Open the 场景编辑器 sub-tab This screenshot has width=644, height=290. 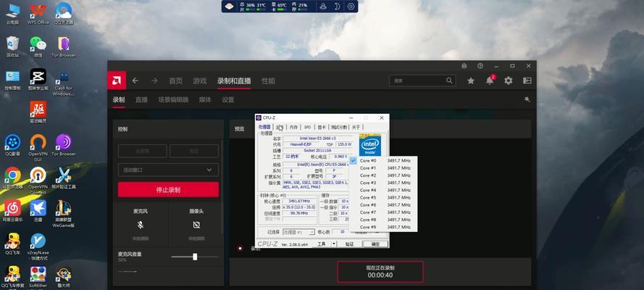[173, 100]
